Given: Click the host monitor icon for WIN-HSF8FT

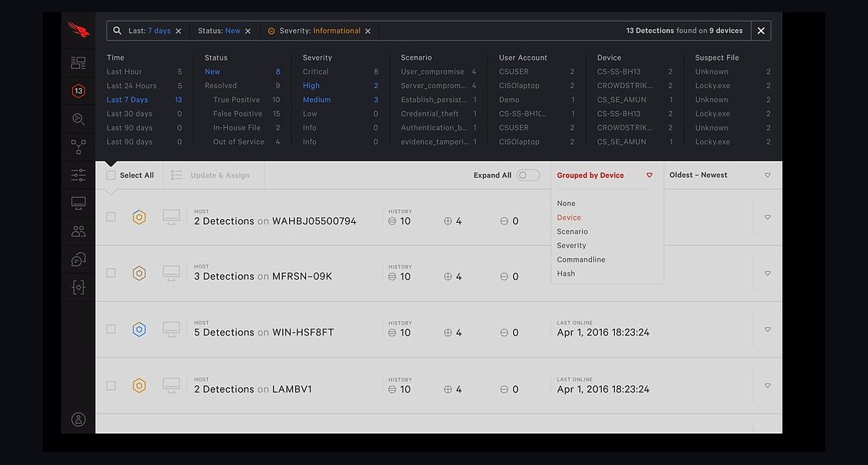Looking at the screenshot, I should point(171,329).
